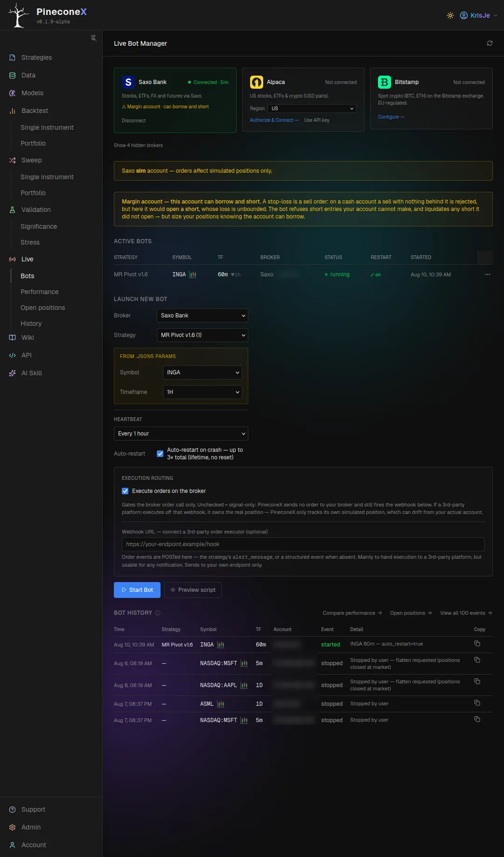Copy the NASDAQ:AAPL stopped event

pyautogui.click(x=477, y=681)
